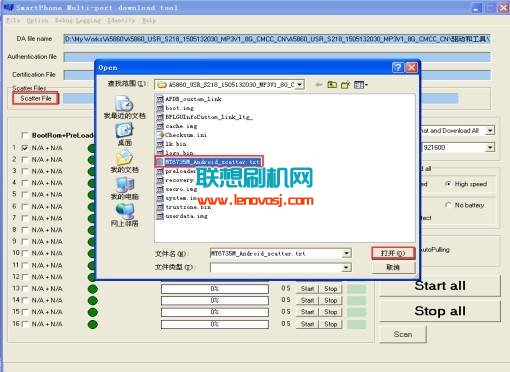Click the Start all button
The height and width of the screenshot is (372, 510).
pos(440,286)
